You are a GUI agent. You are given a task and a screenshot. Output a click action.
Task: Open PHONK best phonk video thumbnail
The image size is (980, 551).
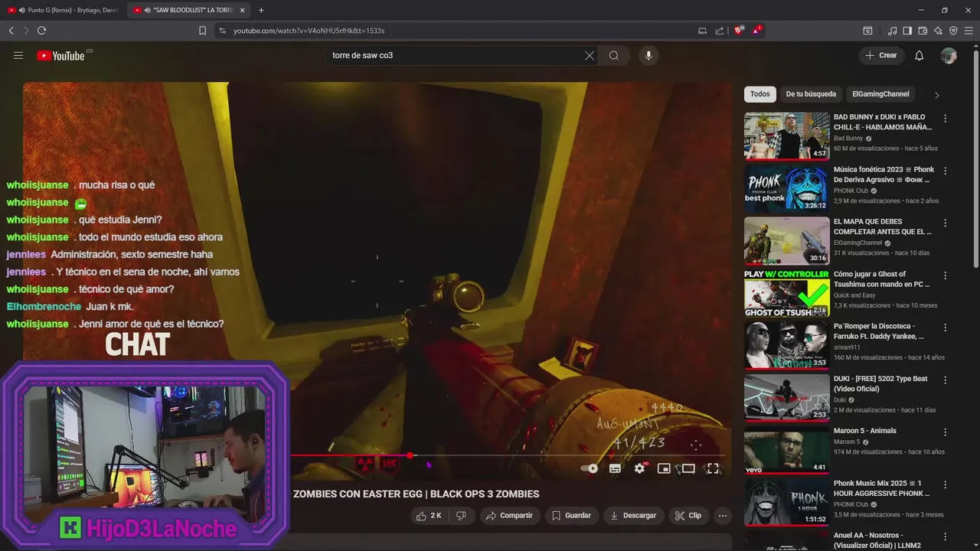[x=786, y=187]
